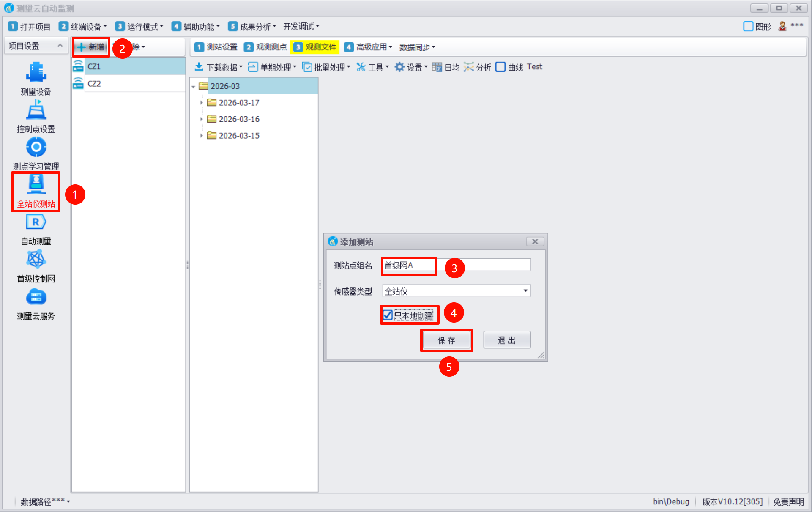Image resolution: width=812 pixels, height=512 pixels.
Task: Click the 测站点组名 input field
Action: coord(456,266)
